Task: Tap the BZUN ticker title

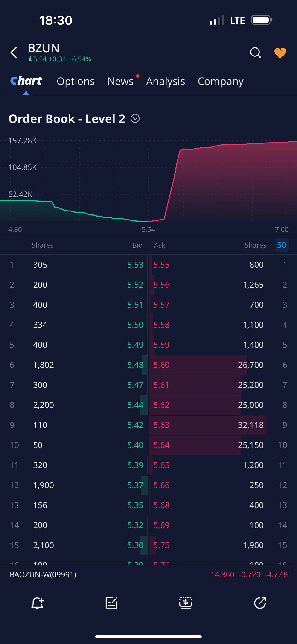Action: pyautogui.click(x=44, y=48)
